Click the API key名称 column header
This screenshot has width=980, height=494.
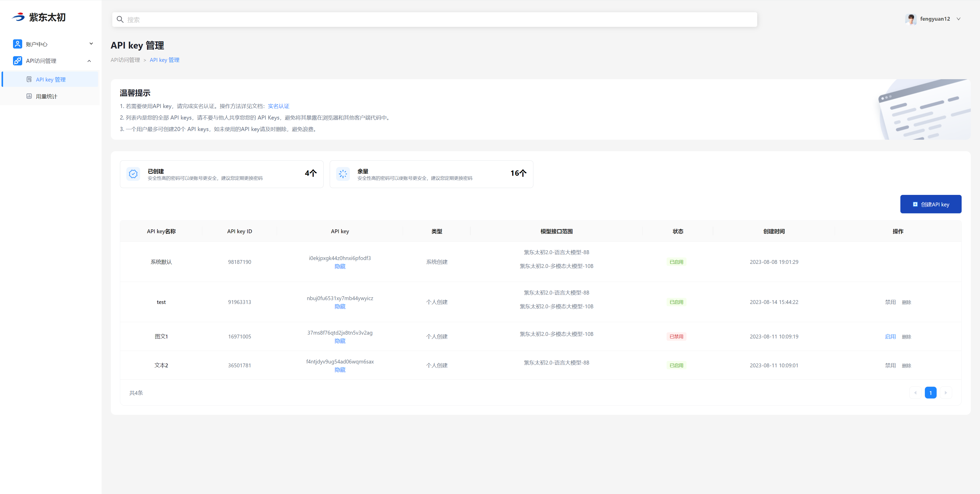coord(161,232)
